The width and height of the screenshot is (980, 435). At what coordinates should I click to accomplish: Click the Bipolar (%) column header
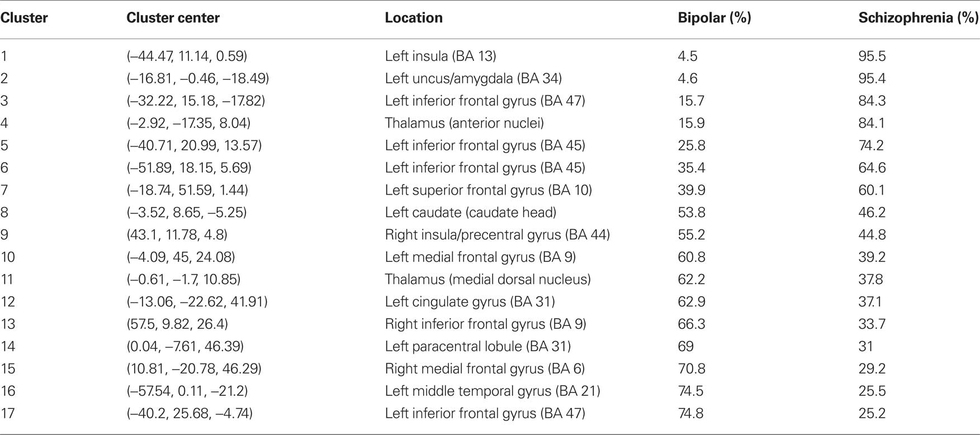tap(714, 18)
